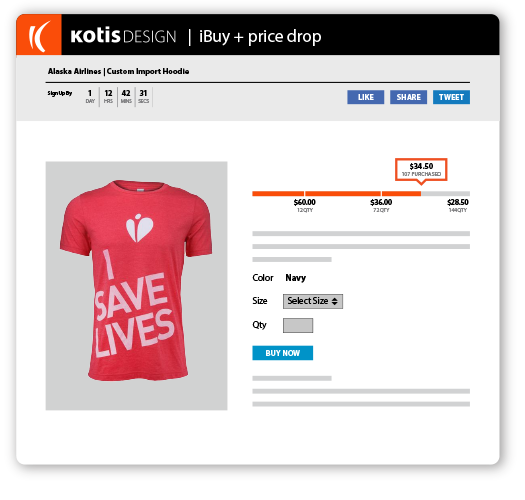Click the Navy color value
Viewport: 525px width, 500px height.
click(x=296, y=278)
